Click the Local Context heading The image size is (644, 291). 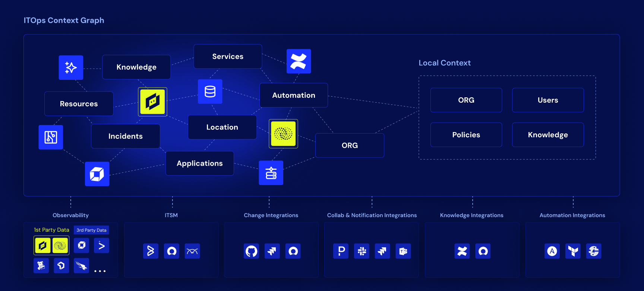[x=445, y=63]
